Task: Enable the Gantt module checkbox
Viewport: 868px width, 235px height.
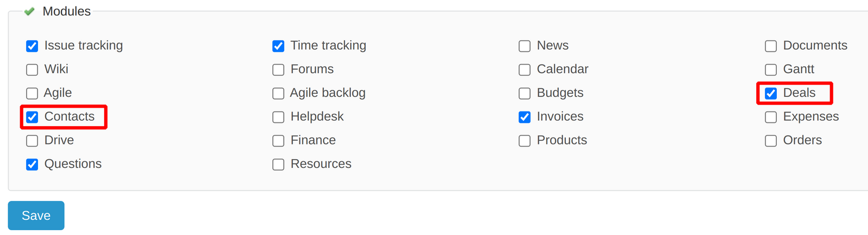Action: point(771,70)
